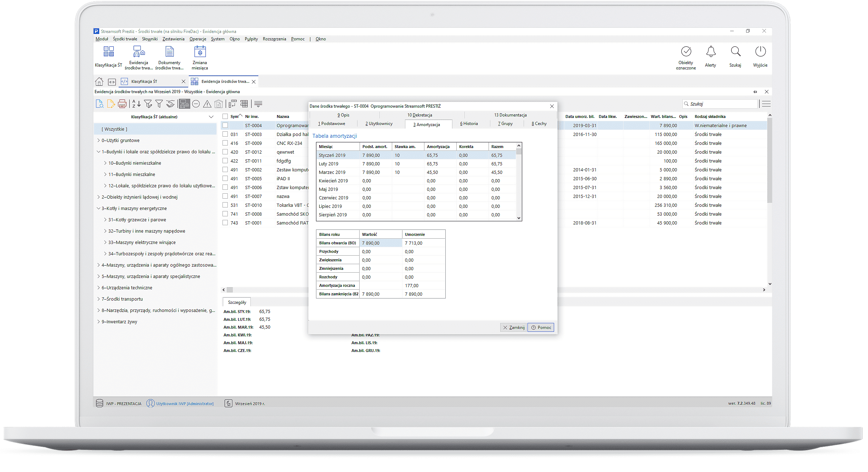
Task: Click amortization table vertical scrollbar down arrow
Action: click(519, 218)
